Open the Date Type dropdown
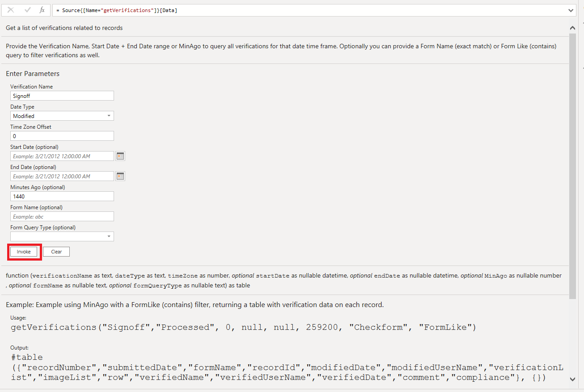Image resolution: width=584 pixels, height=392 pixels. (x=62, y=116)
